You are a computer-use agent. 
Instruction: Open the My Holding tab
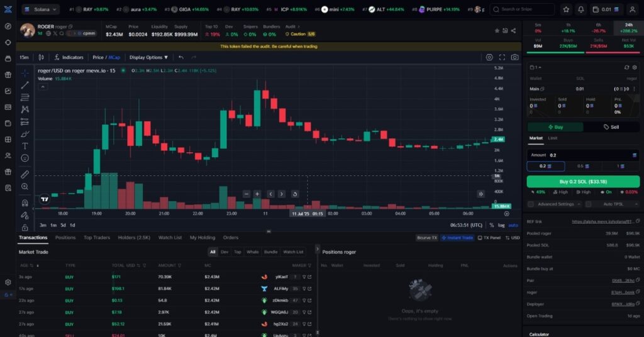tap(203, 238)
